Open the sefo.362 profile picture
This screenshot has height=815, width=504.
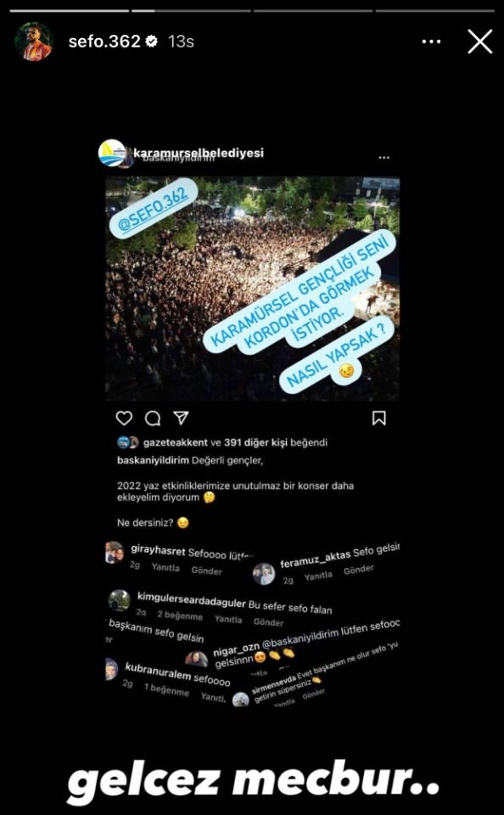[34, 41]
